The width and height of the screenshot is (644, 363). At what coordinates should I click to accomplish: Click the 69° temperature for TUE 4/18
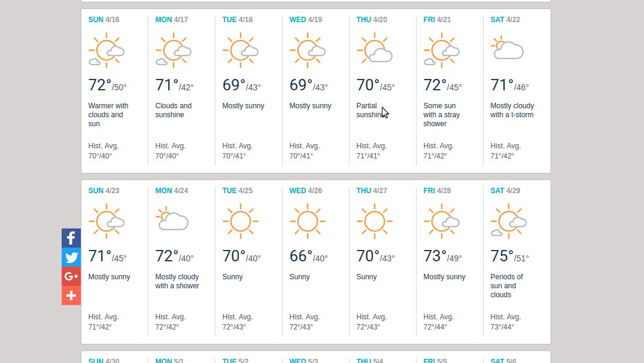point(234,86)
